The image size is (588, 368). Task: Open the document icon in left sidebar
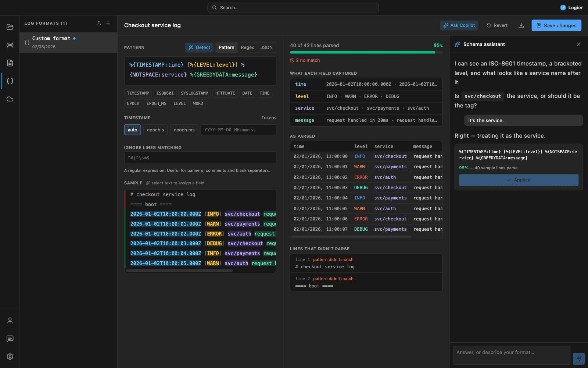[x=10, y=63]
